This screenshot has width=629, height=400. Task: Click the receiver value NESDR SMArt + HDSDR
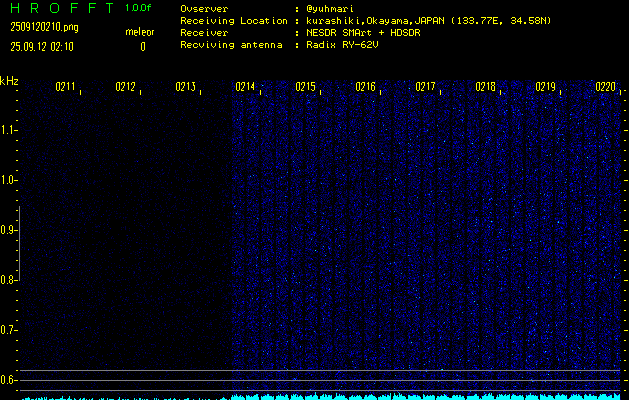click(363, 33)
